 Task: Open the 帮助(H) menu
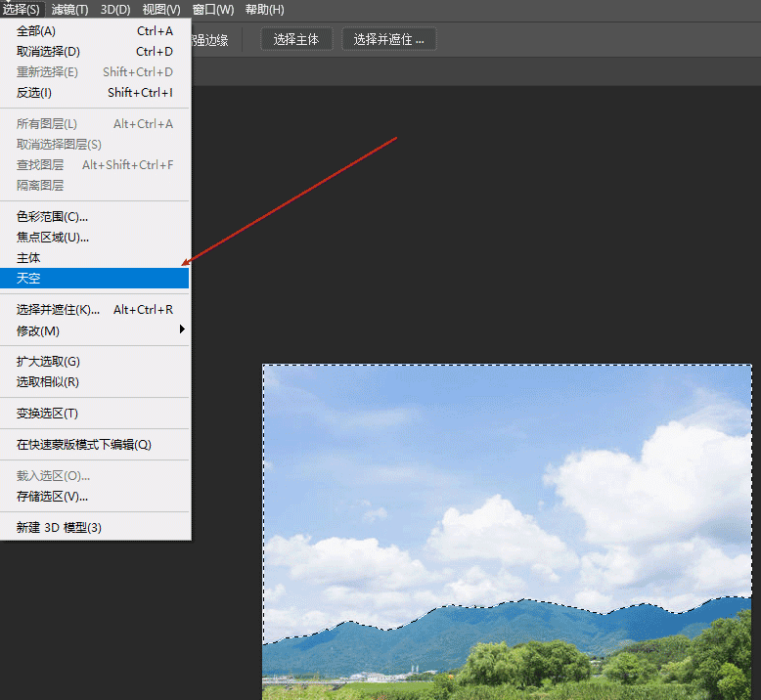tap(264, 10)
